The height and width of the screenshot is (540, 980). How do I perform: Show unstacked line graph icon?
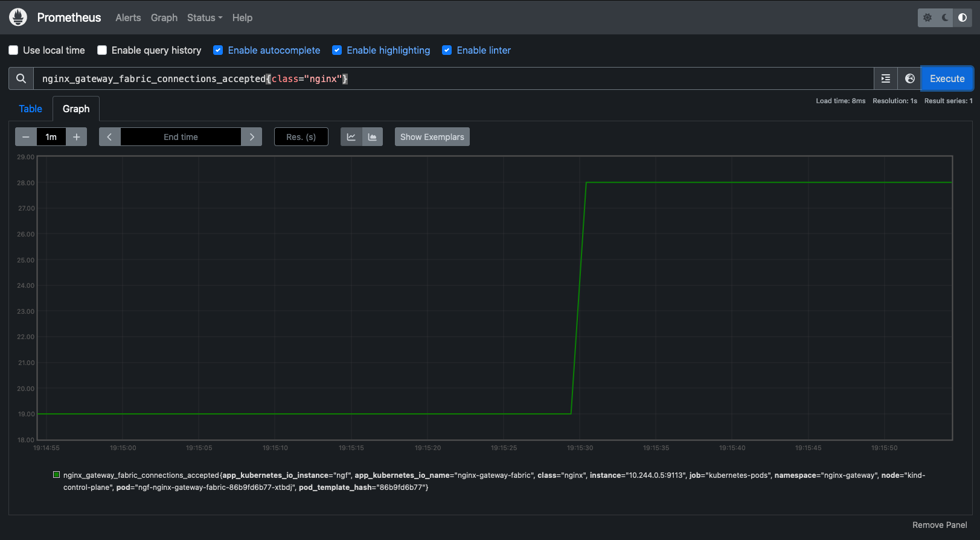coord(351,137)
